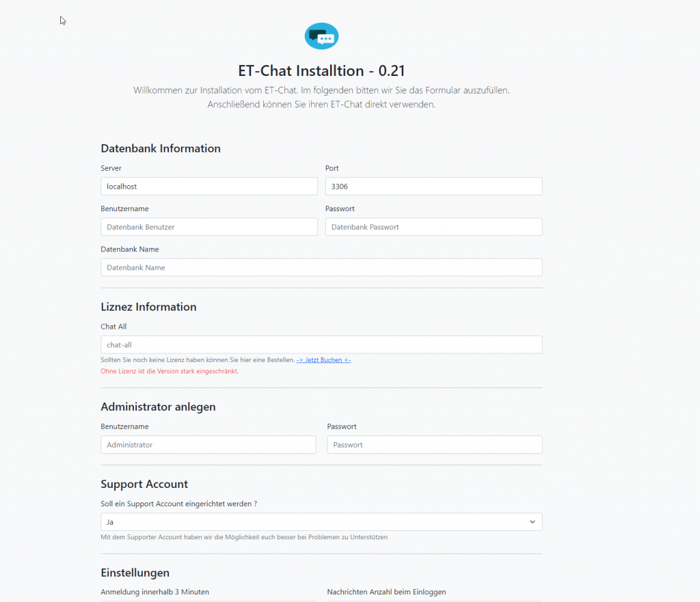Click the "ET-Chat Installtion - 0.21" title
The height and width of the screenshot is (602, 700).
point(321,71)
